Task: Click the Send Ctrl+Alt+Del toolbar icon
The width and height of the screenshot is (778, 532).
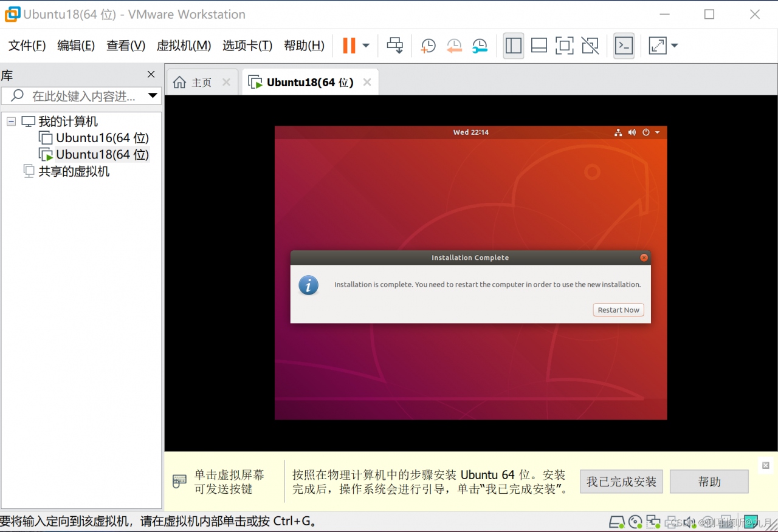Action: 395,46
